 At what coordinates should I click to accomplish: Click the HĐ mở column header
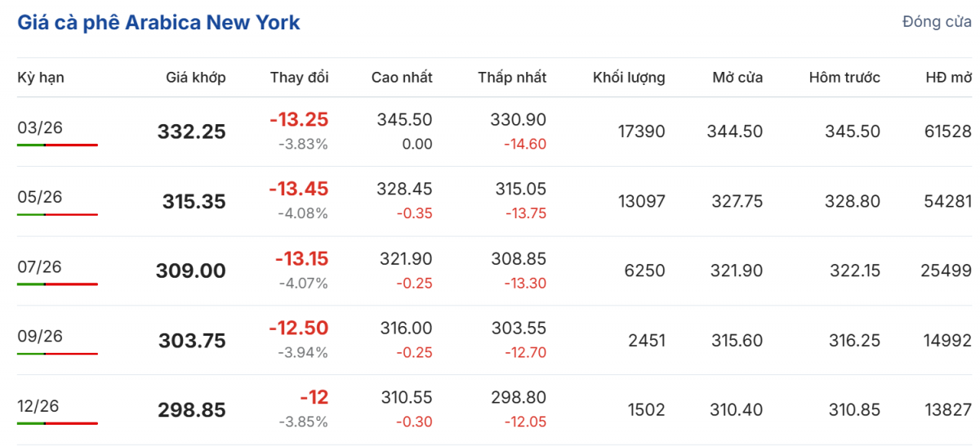[x=948, y=78]
